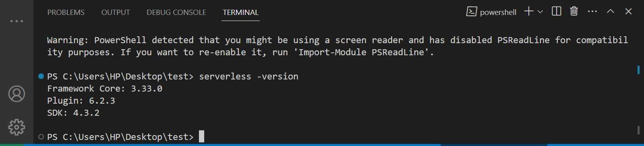Click blue marker on terminal scrollbar
The image size is (644, 146).
639,69
